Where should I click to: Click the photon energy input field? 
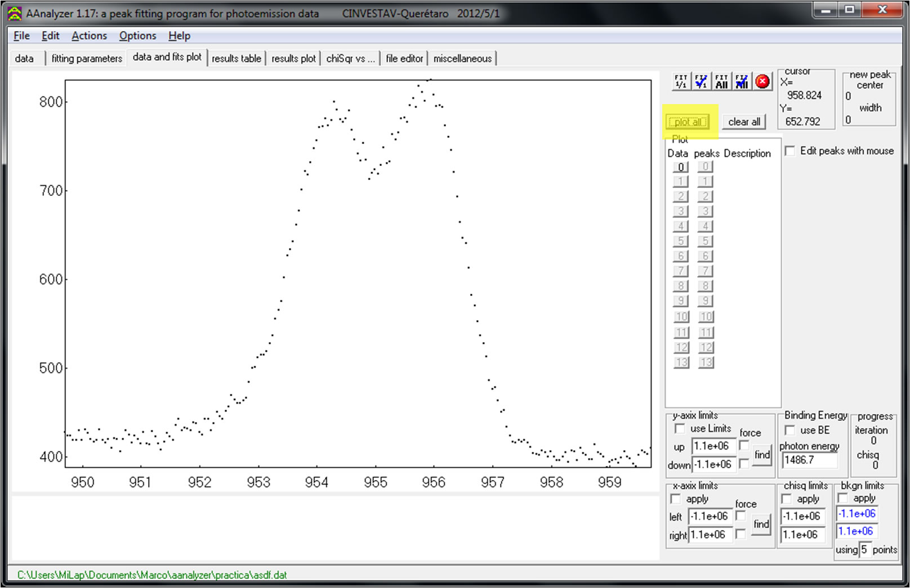pyautogui.click(x=809, y=460)
